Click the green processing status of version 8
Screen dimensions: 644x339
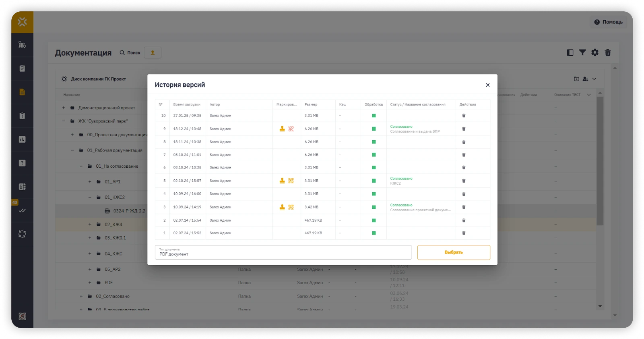pos(374,142)
